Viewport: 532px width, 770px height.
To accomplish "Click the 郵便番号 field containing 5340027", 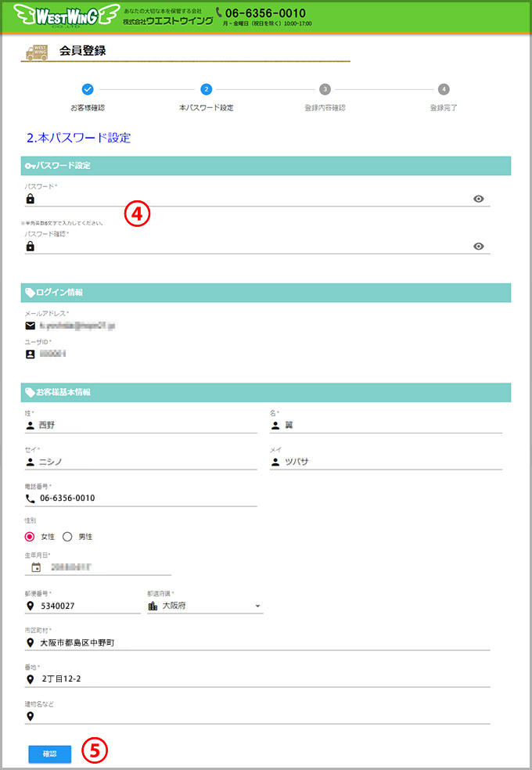I will (83, 606).
